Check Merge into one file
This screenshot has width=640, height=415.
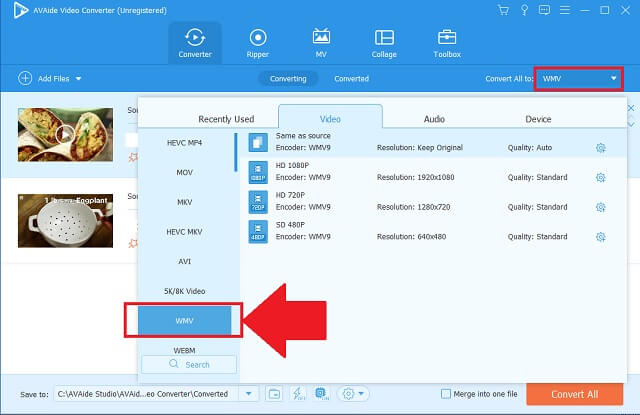(446, 394)
